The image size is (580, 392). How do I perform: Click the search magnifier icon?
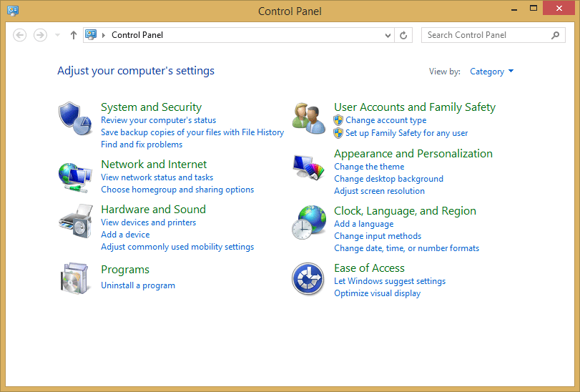[555, 35]
